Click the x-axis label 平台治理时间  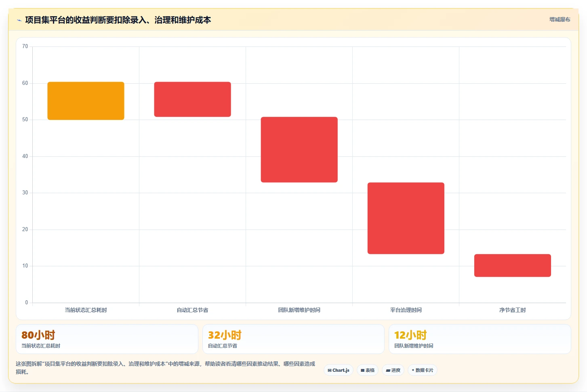tap(406, 310)
